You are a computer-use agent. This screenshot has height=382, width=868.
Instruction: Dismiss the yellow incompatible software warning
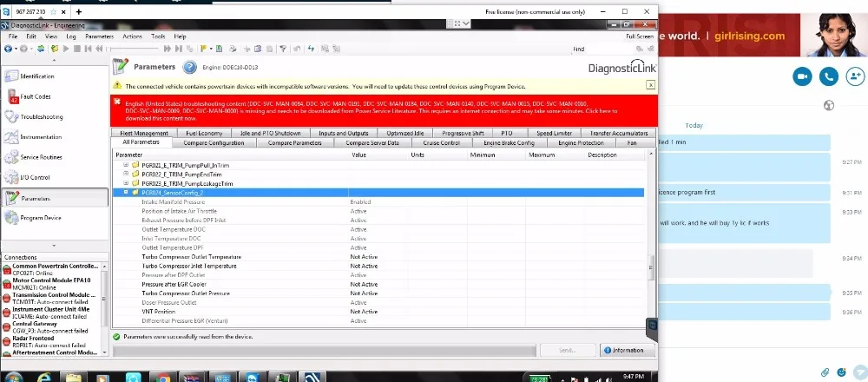(x=651, y=85)
